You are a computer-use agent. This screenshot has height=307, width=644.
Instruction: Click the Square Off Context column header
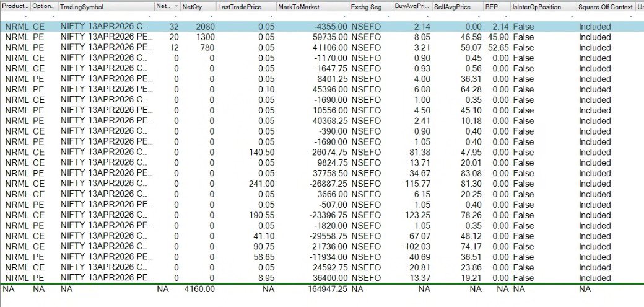(x=606, y=7)
